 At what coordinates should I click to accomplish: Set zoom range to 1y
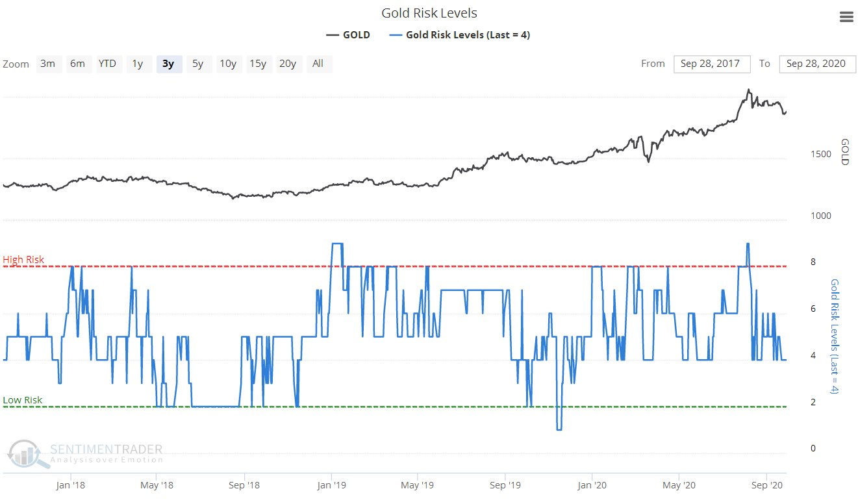click(x=138, y=64)
